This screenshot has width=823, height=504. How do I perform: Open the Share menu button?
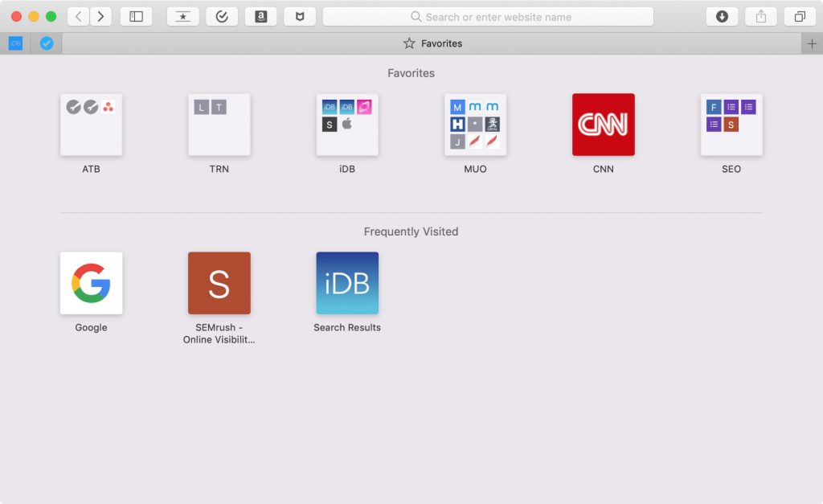coord(760,16)
